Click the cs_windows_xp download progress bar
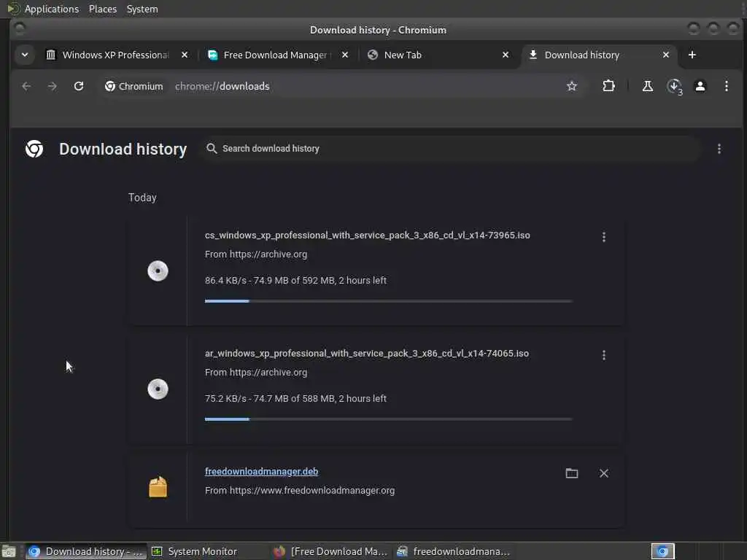This screenshot has width=747, height=560. pyautogui.click(x=388, y=301)
